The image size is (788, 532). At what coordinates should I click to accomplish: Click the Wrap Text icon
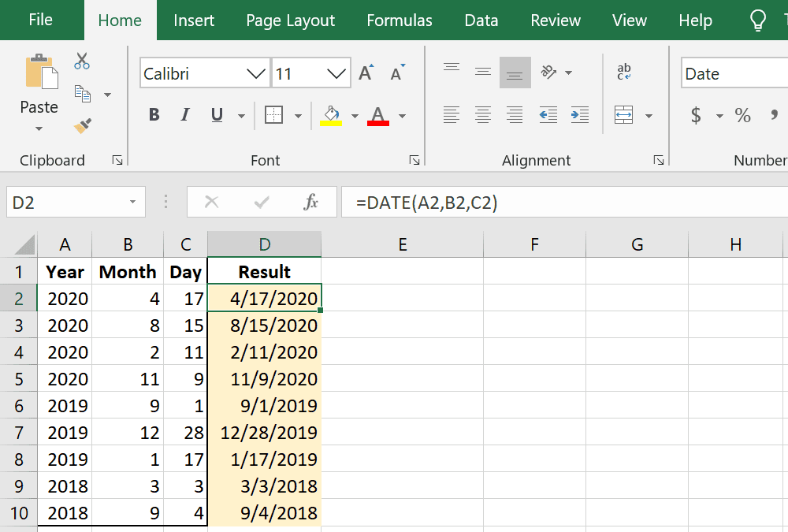coord(623,73)
